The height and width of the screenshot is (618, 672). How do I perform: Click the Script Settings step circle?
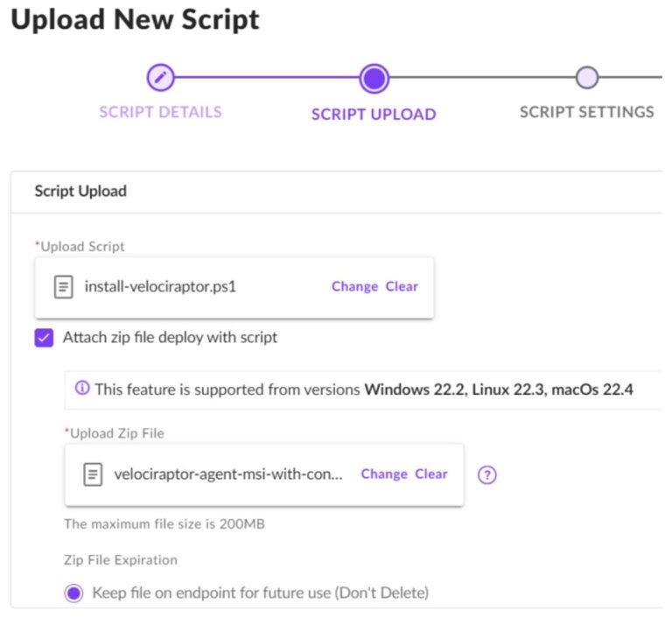[587, 78]
